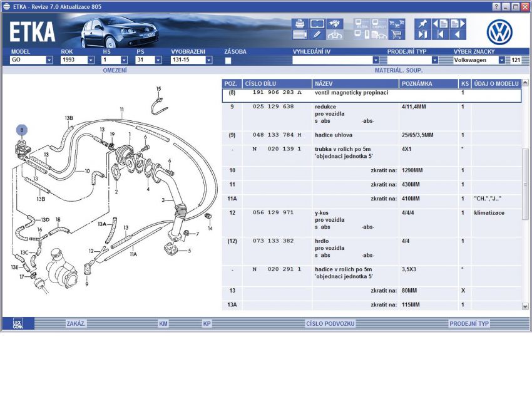Select row 10 'zkratit na: 1290MM'

tap(372, 173)
